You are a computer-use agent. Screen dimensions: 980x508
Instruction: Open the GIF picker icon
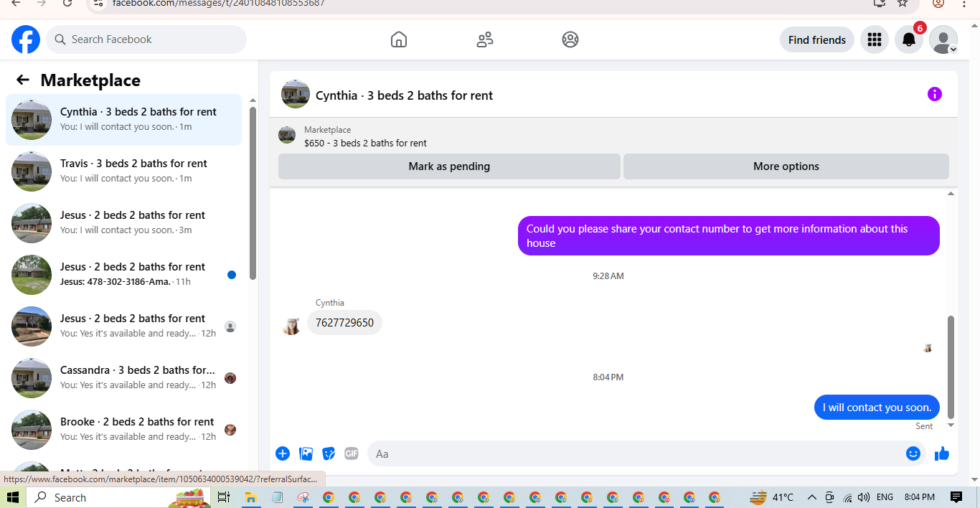351,453
